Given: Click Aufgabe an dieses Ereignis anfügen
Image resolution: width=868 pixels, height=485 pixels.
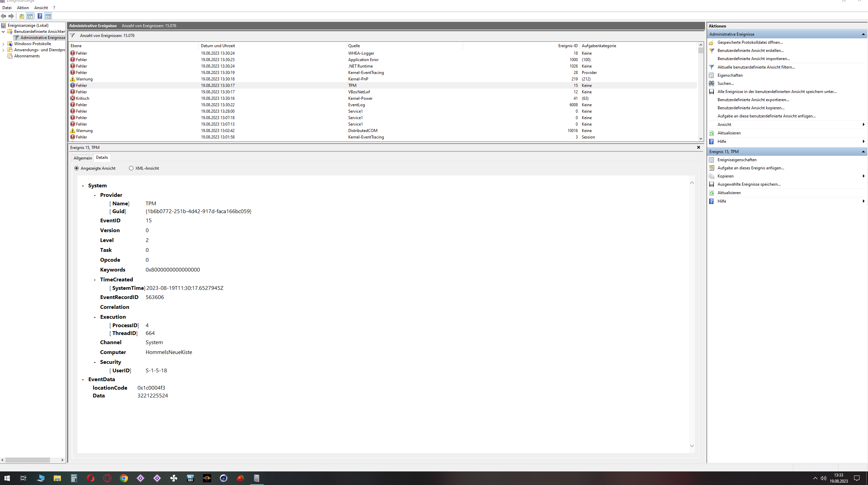Looking at the screenshot, I should coord(751,168).
